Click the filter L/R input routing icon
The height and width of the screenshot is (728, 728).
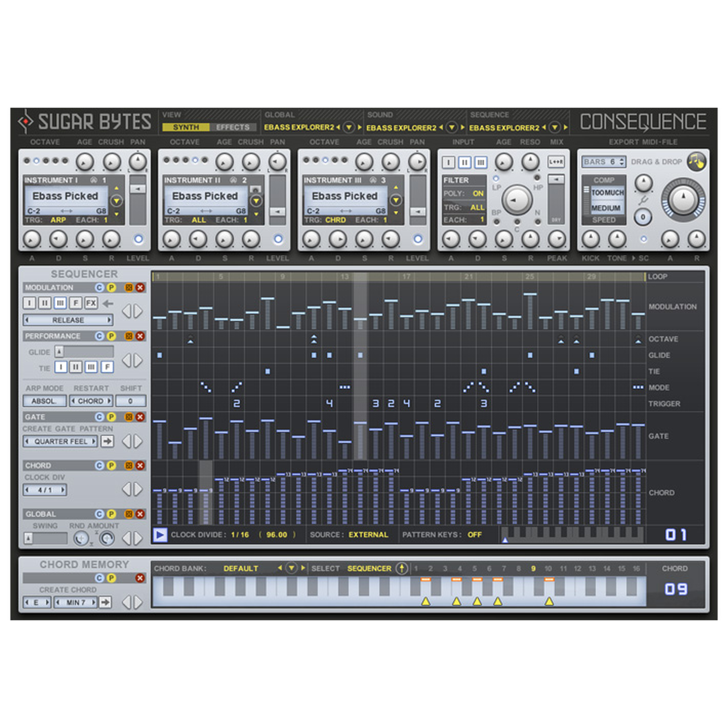[556, 162]
